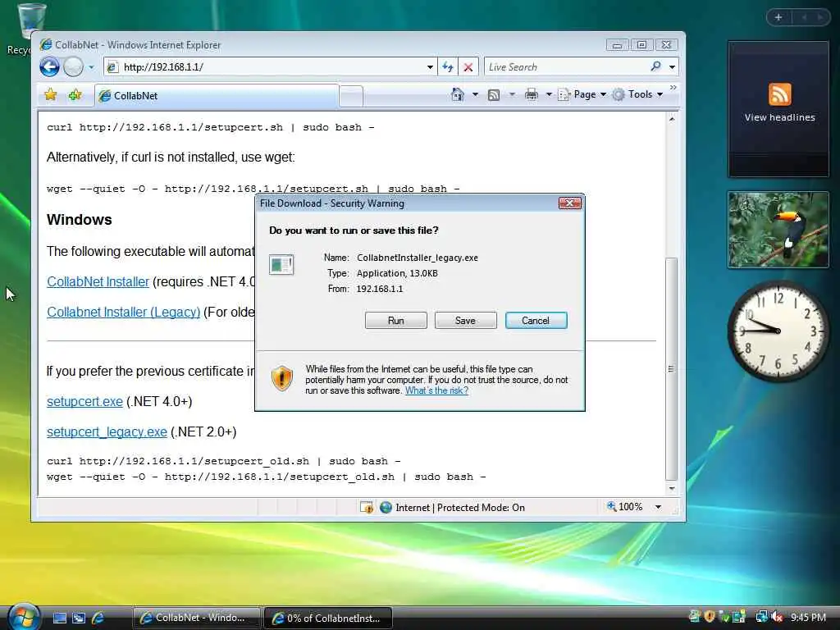This screenshot has height=630, width=840.
Task: Click the network connection tray icon
Action: tap(762, 617)
